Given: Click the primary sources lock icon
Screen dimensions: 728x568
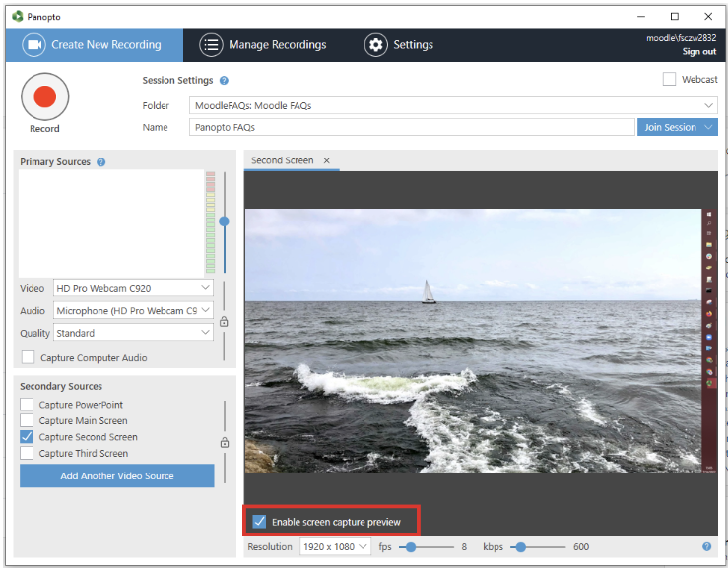Looking at the screenshot, I should click(224, 321).
